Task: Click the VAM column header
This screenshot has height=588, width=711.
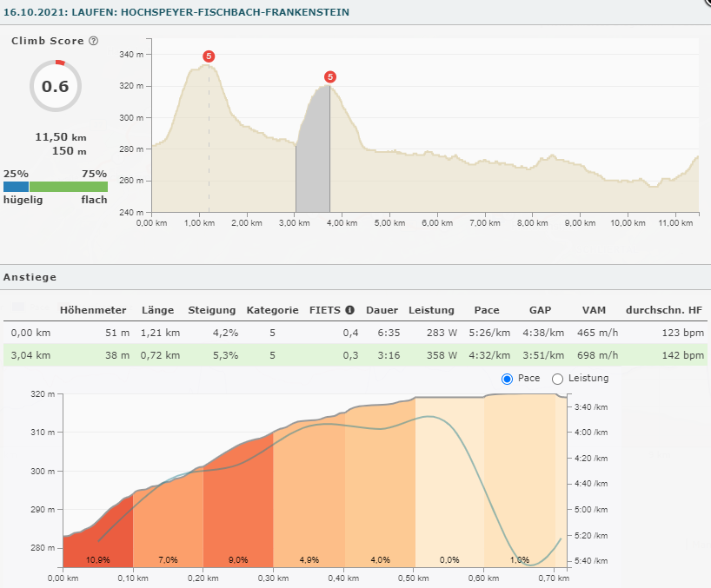Action: point(594,310)
